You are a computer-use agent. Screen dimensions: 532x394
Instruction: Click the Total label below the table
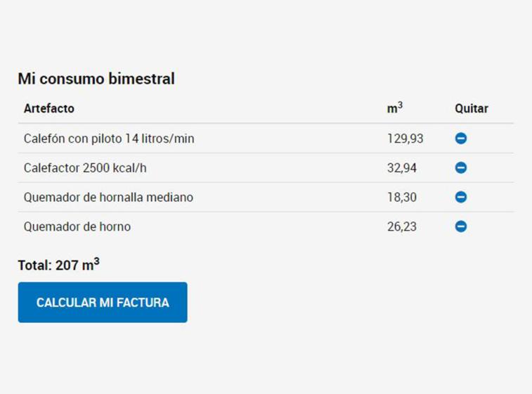point(34,266)
